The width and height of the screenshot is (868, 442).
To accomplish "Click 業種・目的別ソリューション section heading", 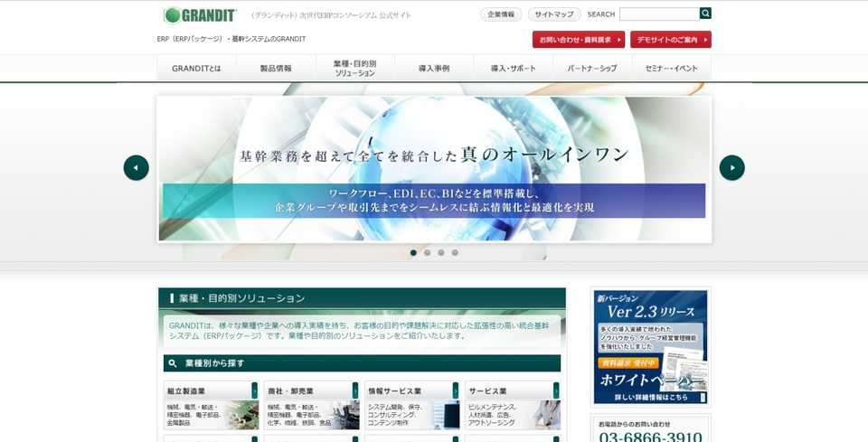I will (x=242, y=298).
